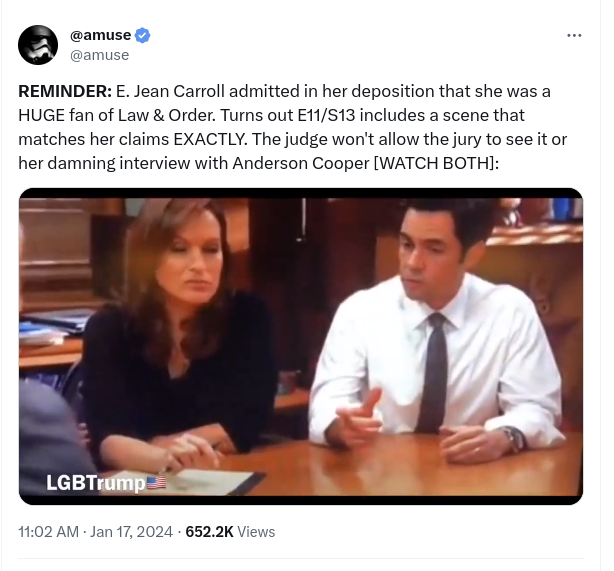614x571 pixels.
Task: Click the [WATCH BOTH]: text in tweet
Action: (x=436, y=163)
